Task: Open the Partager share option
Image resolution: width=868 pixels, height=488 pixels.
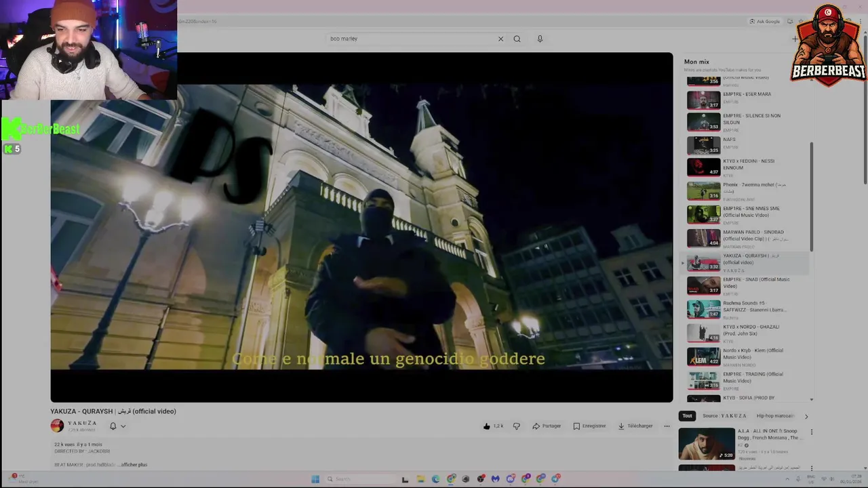Action: click(x=547, y=426)
